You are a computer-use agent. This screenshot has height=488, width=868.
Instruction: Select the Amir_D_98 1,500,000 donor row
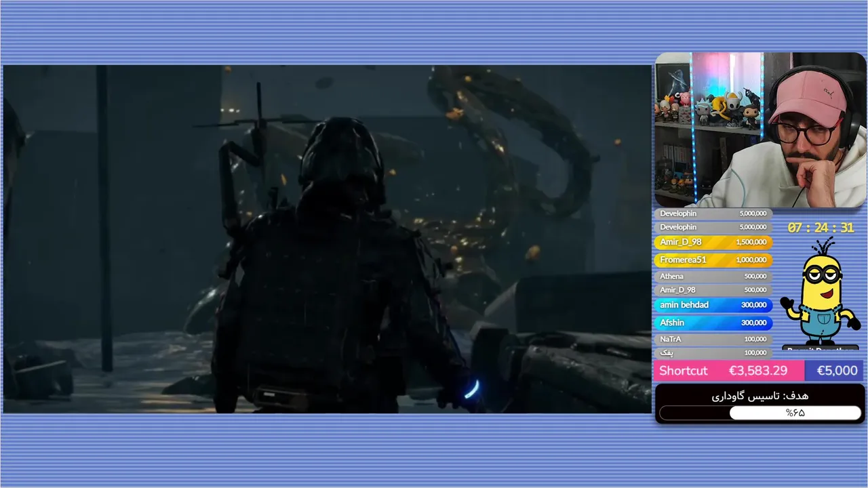(713, 242)
